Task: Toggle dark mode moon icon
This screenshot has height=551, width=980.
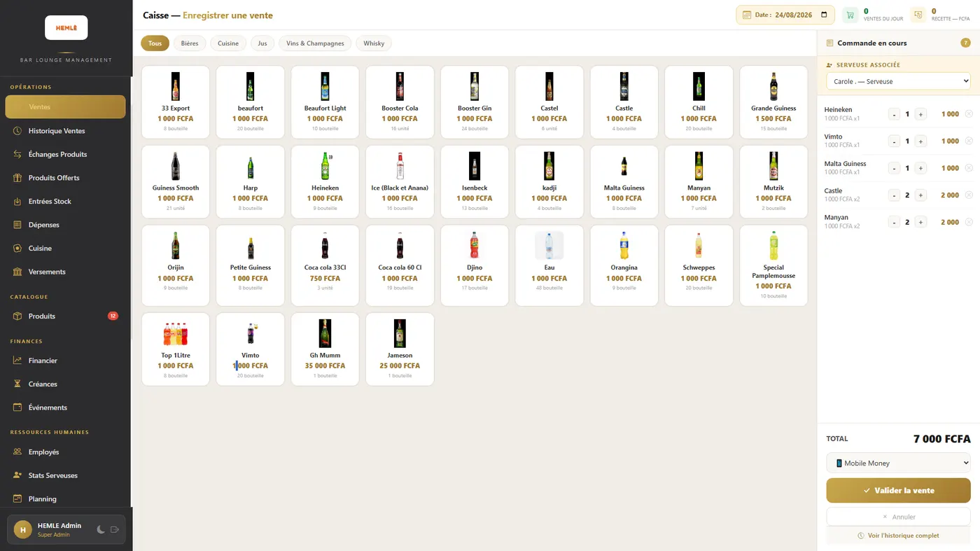Action: click(x=101, y=530)
